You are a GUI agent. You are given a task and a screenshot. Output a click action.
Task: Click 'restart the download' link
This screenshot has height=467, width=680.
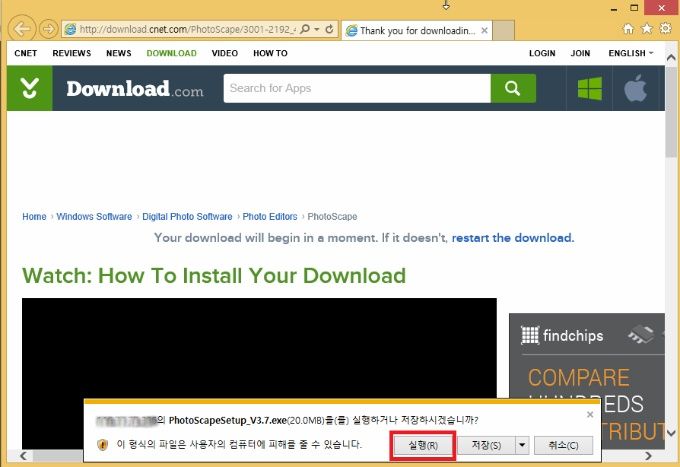point(513,238)
